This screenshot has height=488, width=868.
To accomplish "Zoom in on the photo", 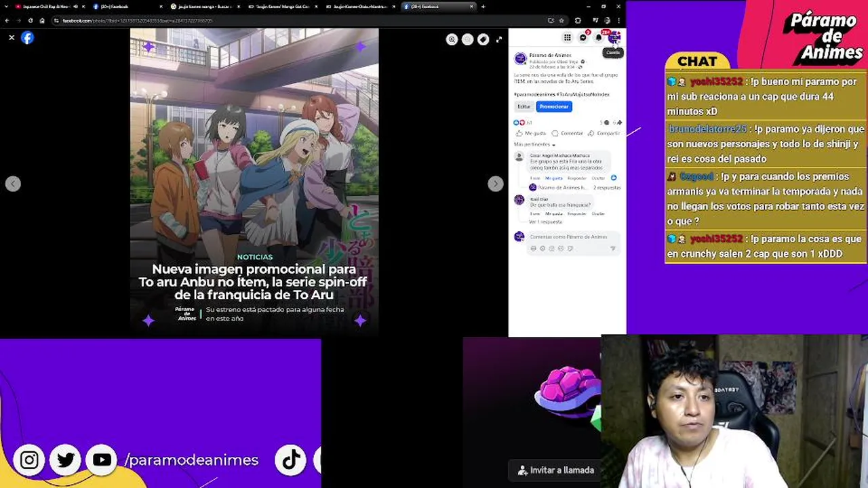I will click(x=452, y=39).
